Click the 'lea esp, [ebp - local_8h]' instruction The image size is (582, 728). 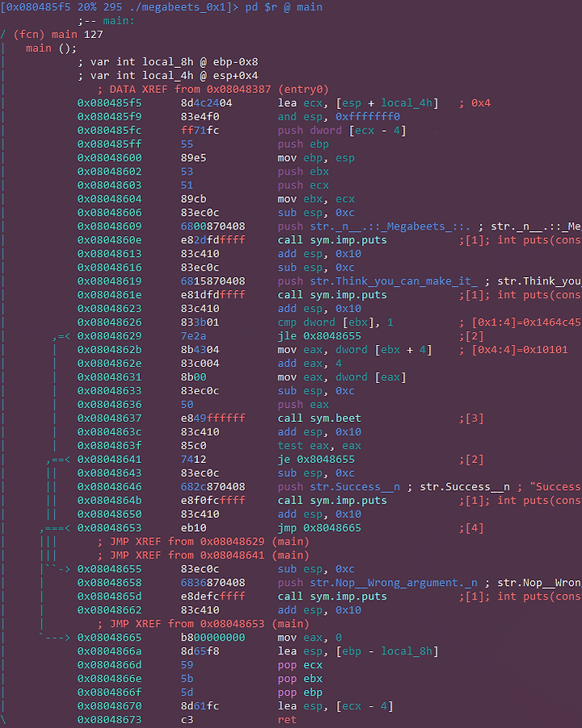(x=357, y=651)
